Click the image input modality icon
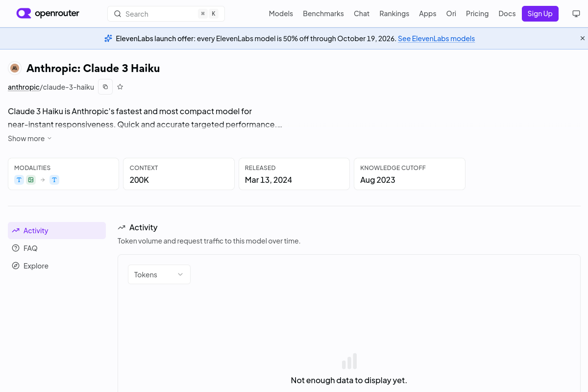 [x=31, y=180]
